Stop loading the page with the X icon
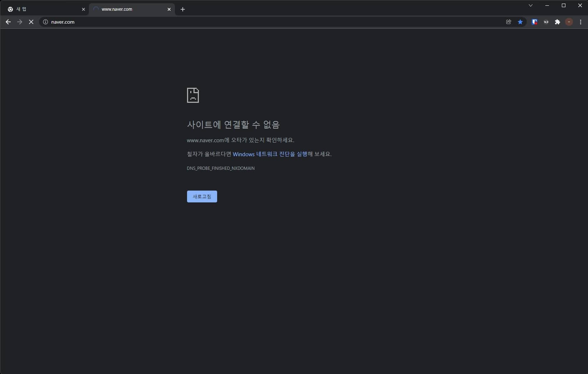This screenshot has height=374, width=588. pyautogui.click(x=31, y=22)
